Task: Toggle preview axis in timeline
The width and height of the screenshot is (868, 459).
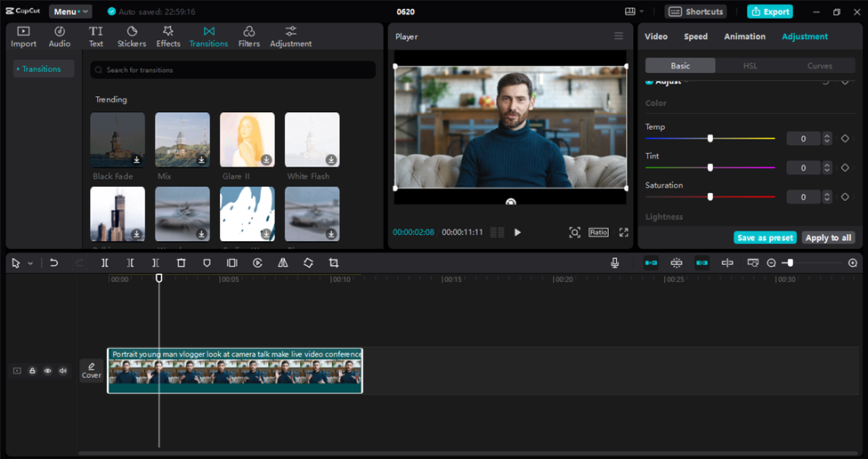Action: 727,263
